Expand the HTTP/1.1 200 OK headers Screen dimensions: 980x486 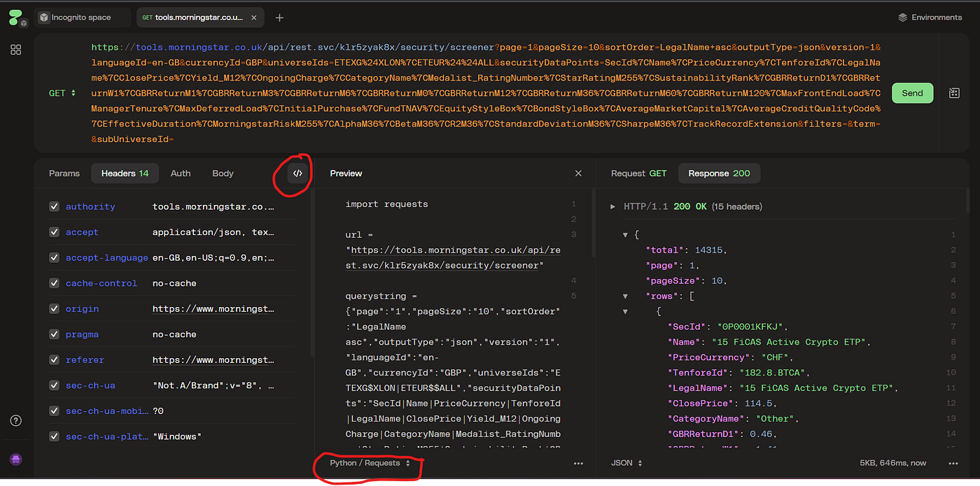[613, 207]
